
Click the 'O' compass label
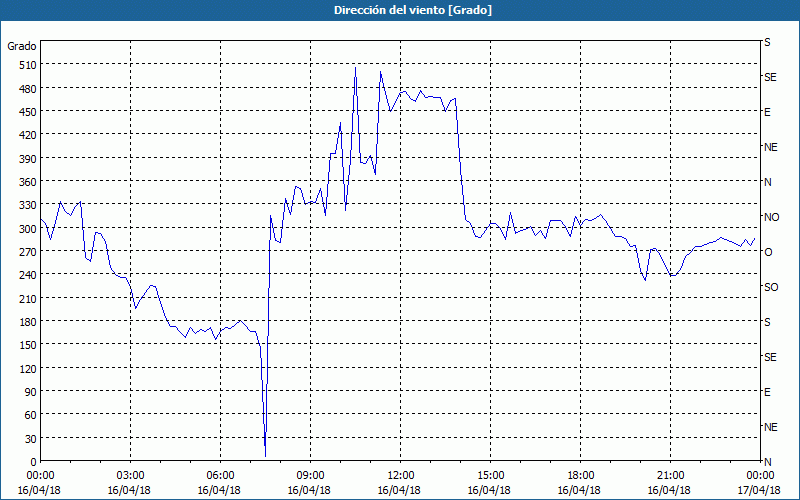click(768, 252)
